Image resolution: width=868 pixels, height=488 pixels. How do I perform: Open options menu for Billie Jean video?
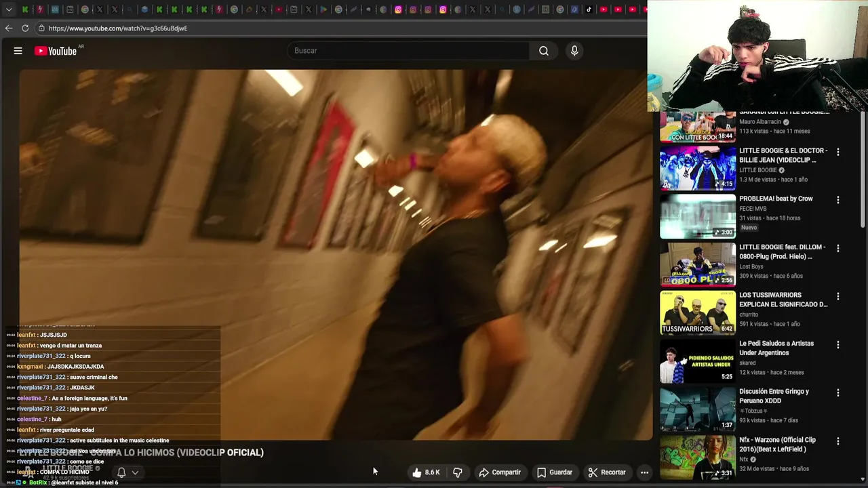point(838,152)
